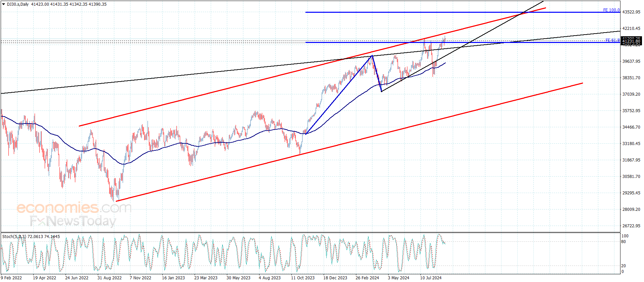
Task: Click the 16 Jan 2023 date label
Action: click(x=173, y=278)
